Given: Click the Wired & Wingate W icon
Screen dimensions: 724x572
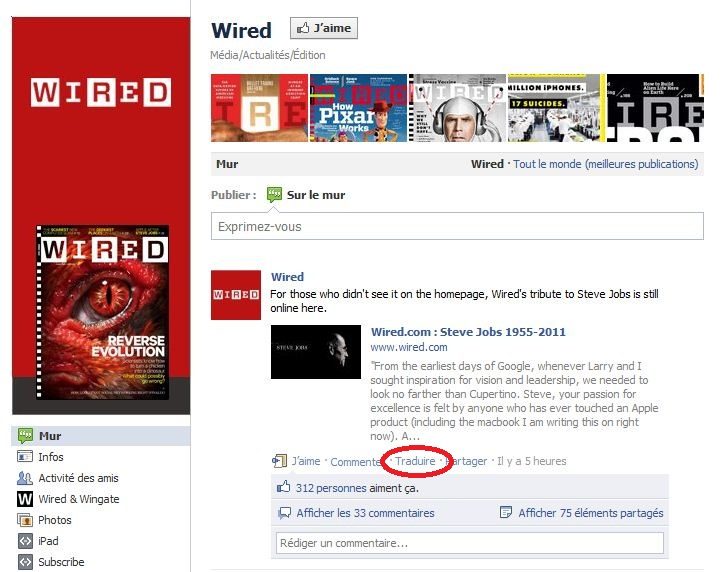Looking at the screenshot, I should 25,499.
